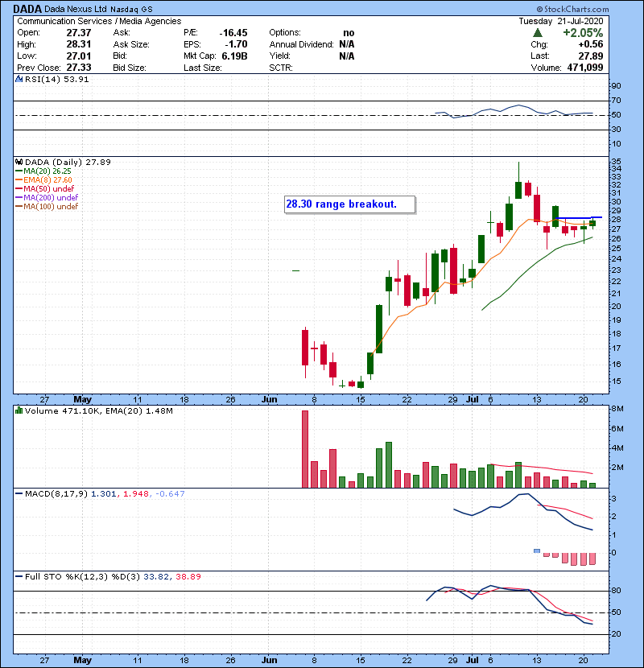Click the tallest red volume bar
The height and width of the screenshot is (668, 644).
pyautogui.click(x=305, y=449)
